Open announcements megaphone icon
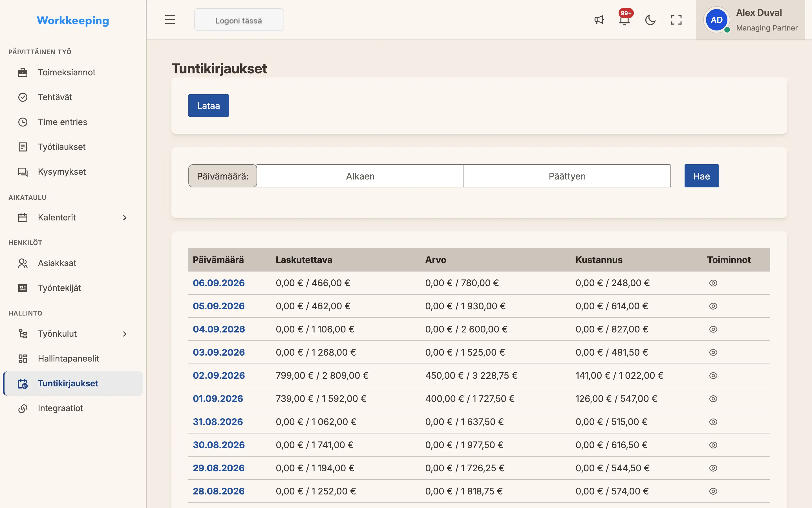This screenshot has width=812, height=508. pyautogui.click(x=599, y=20)
